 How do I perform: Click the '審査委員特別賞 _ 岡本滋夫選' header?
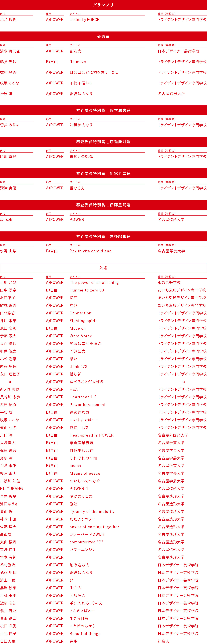point(103,110)
